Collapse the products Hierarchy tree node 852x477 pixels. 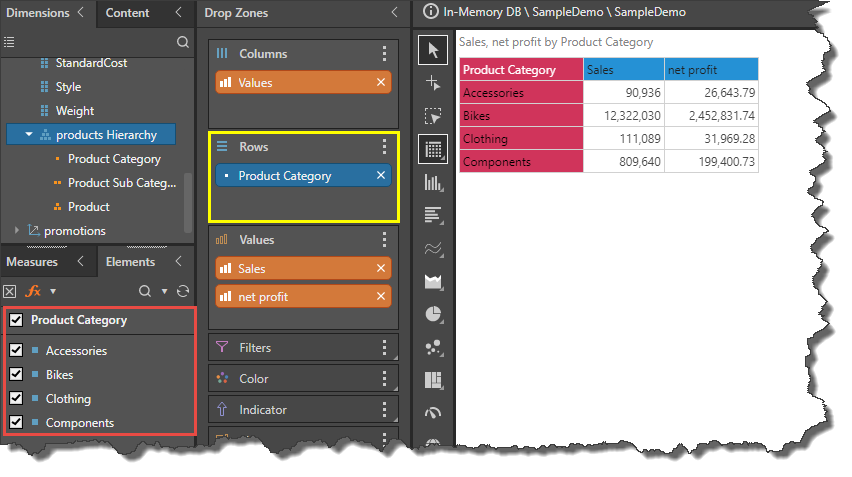tap(29, 135)
